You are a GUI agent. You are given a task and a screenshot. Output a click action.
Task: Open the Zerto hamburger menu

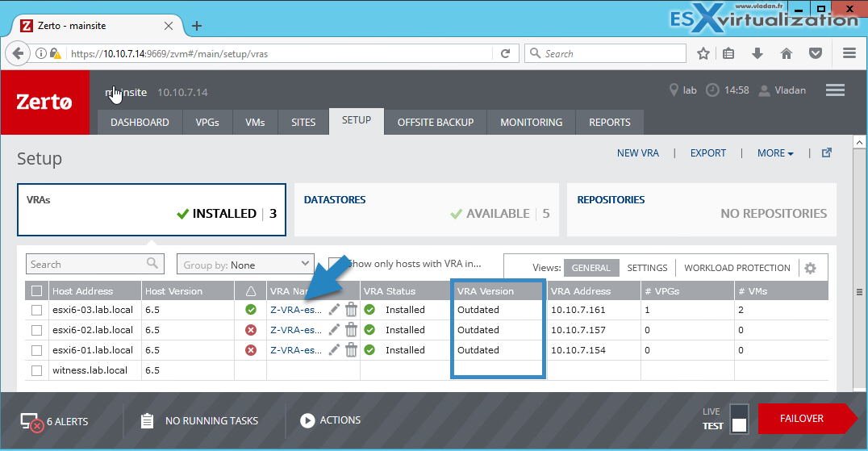[835, 90]
